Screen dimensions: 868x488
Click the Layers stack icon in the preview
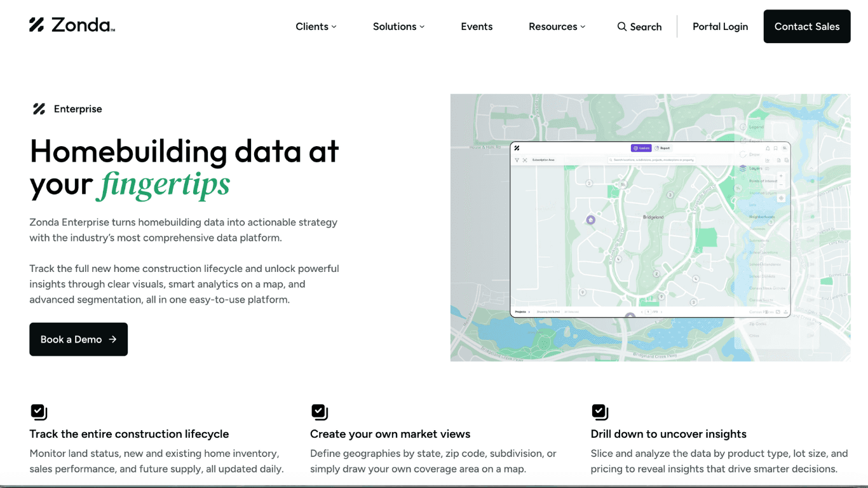coord(743,168)
